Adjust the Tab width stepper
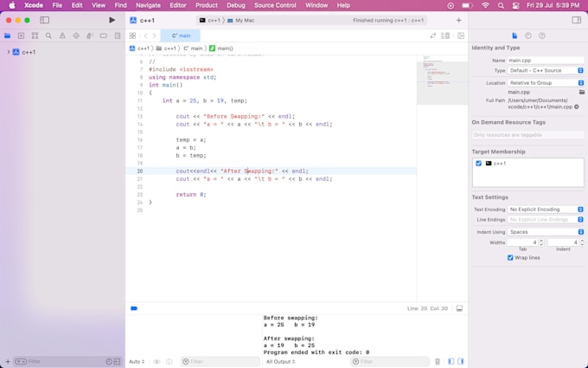 541,242
